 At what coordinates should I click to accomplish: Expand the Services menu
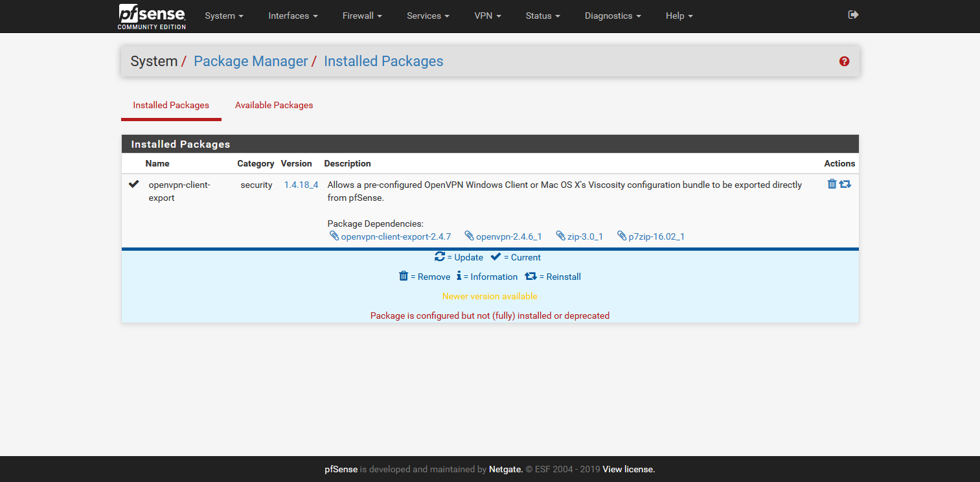pos(428,16)
